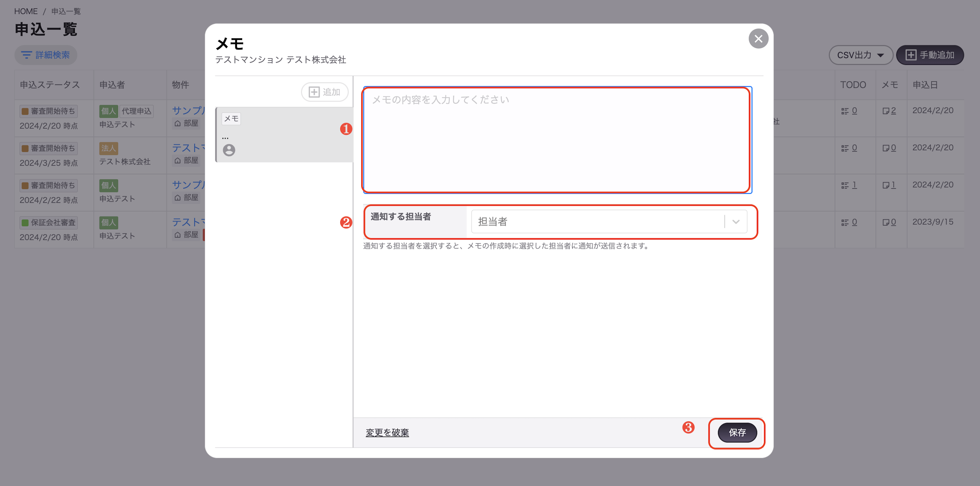Click the 物件 column header
980x486 pixels.
click(x=180, y=85)
